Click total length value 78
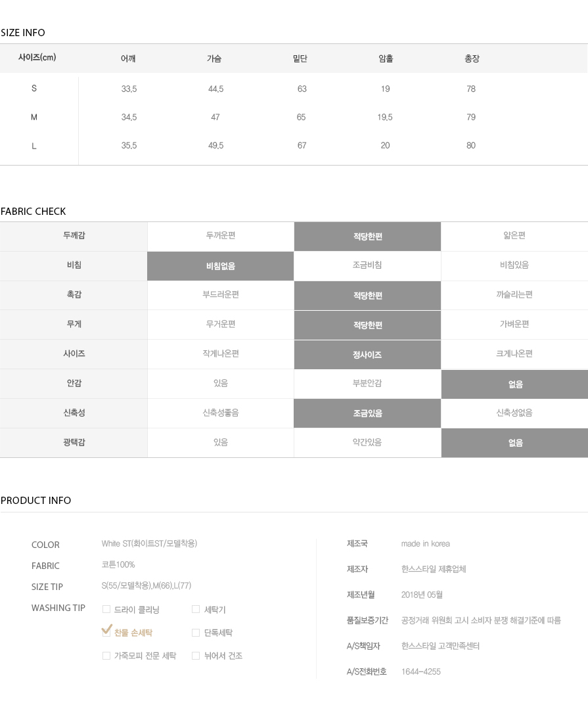 tap(471, 89)
